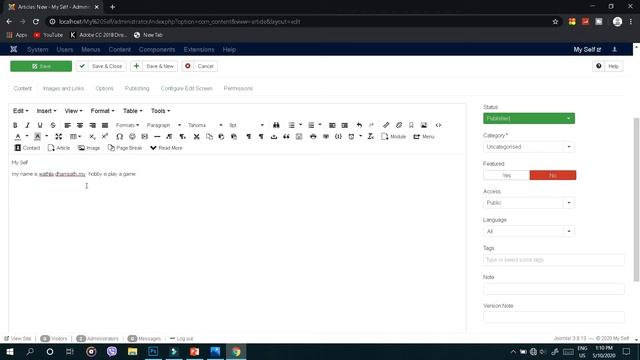Apply bullet list formatting
The width and height of the screenshot is (640, 360).
click(291, 125)
